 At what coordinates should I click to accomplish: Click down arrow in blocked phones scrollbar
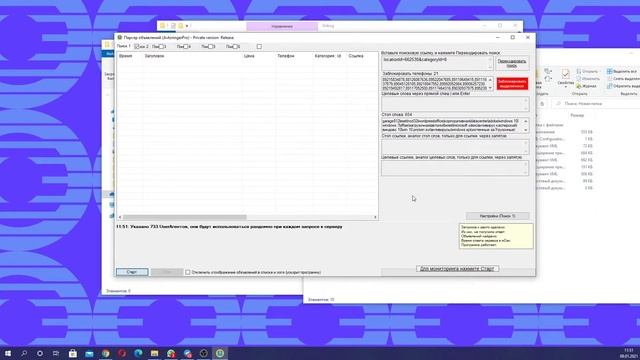point(490,88)
